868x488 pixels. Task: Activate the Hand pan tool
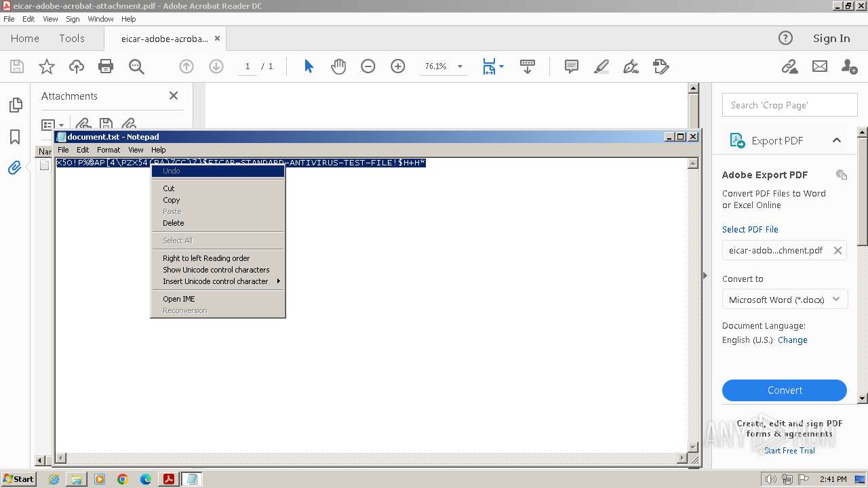pyautogui.click(x=338, y=66)
